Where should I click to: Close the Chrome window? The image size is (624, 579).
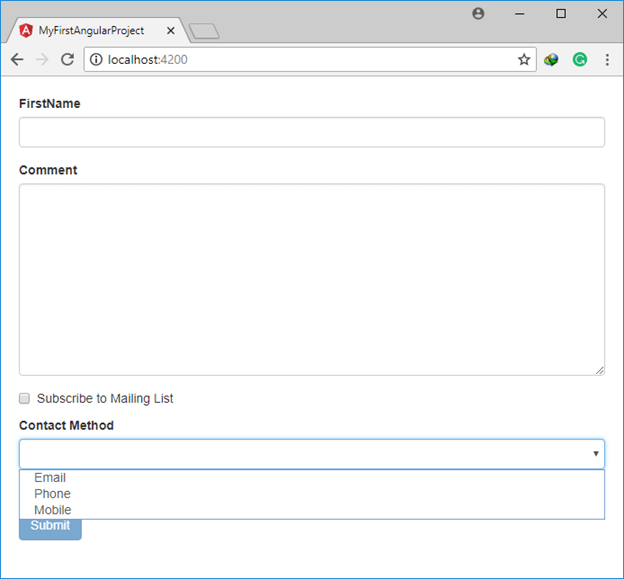(x=602, y=14)
